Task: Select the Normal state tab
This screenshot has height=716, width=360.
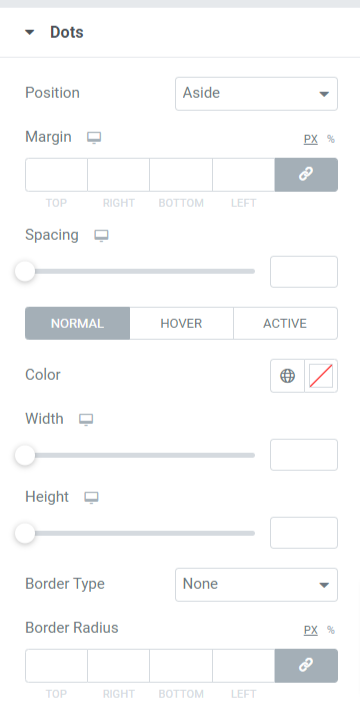Action: point(77,323)
